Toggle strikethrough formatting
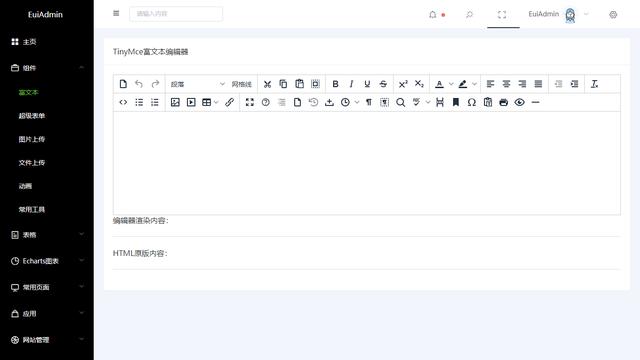This screenshot has height=360, width=640. tap(383, 84)
